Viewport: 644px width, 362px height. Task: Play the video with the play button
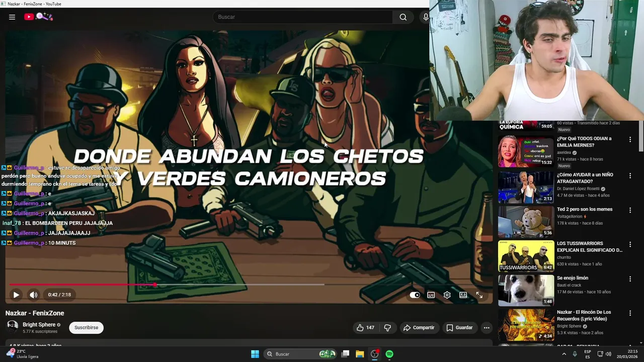16,295
